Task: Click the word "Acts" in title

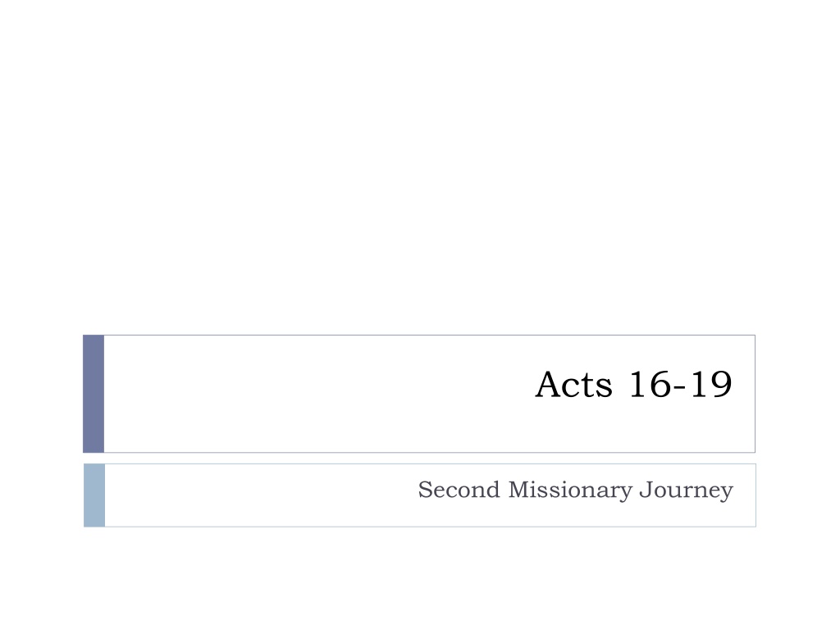Action: click(x=573, y=384)
